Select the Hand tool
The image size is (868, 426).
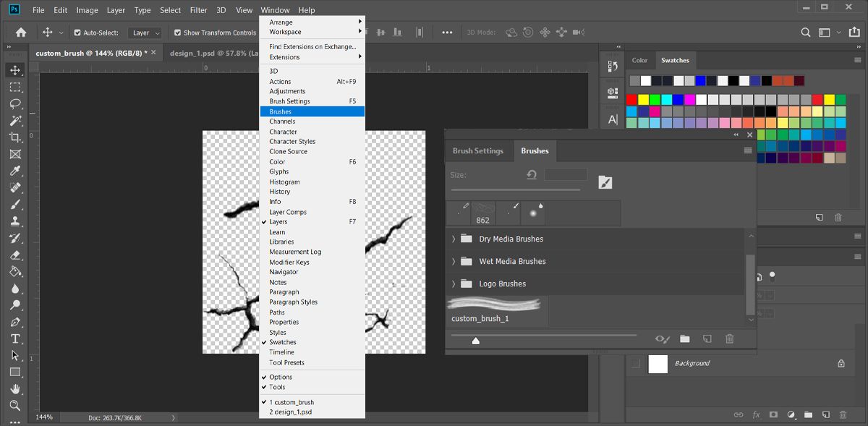pyautogui.click(x=15, y=389)
